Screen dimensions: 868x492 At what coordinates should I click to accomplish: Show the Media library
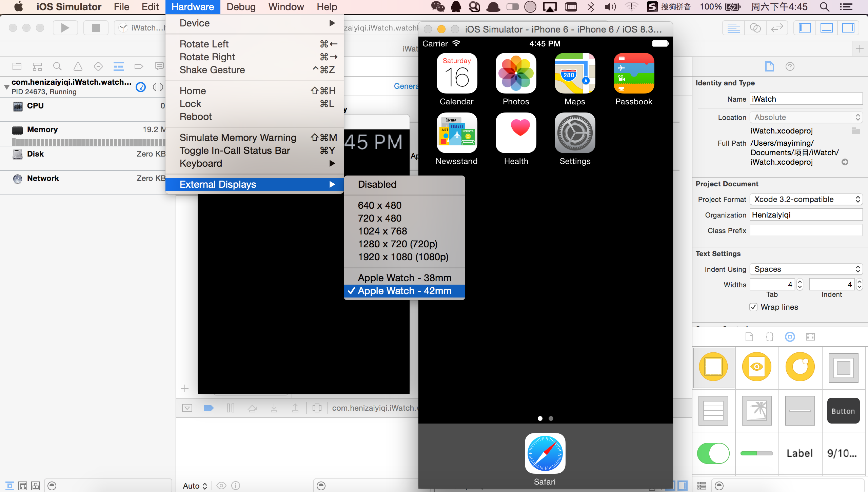(810, 337)
